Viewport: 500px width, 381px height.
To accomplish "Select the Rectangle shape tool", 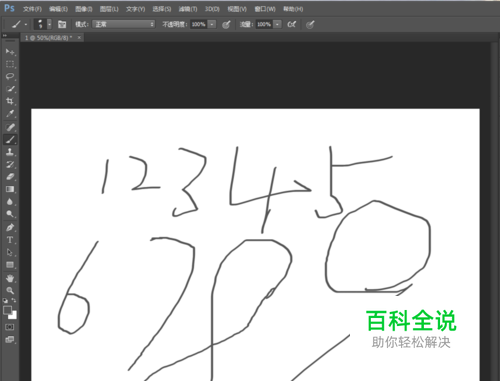I will point(10,265).
